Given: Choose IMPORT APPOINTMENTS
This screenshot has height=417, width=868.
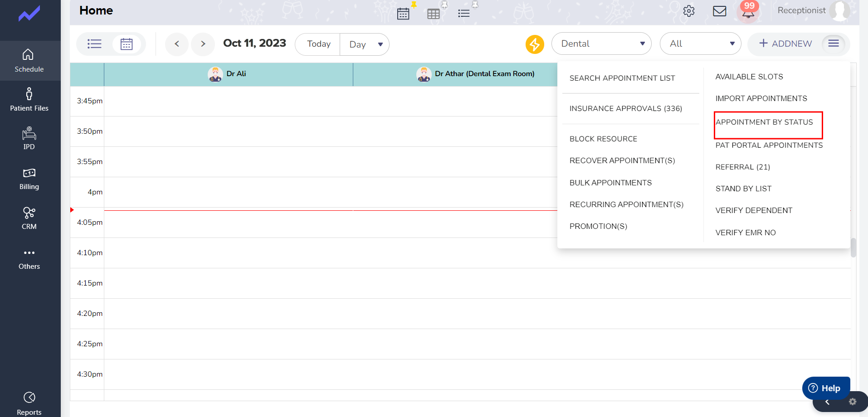Looking at the screenshot, I should pyautogui.click(x=761, y=98).
